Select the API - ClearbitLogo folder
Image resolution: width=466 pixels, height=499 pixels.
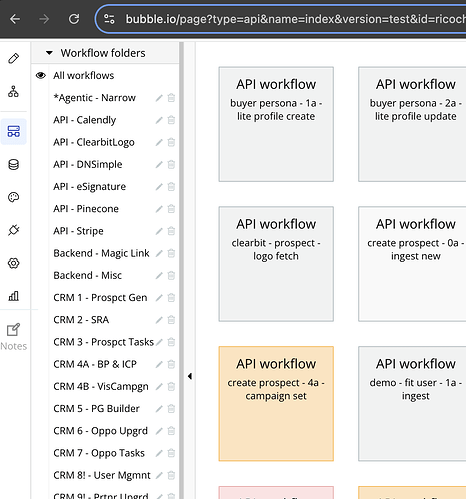(x=94, y=142)
